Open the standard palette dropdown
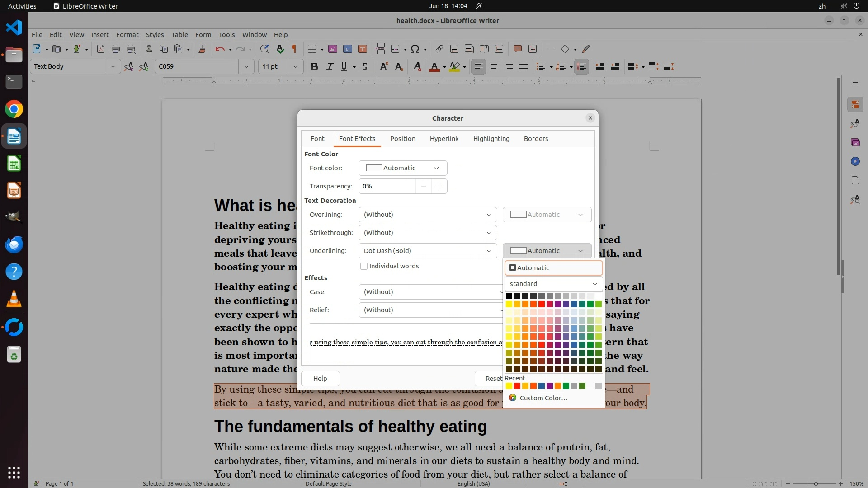 553,284
